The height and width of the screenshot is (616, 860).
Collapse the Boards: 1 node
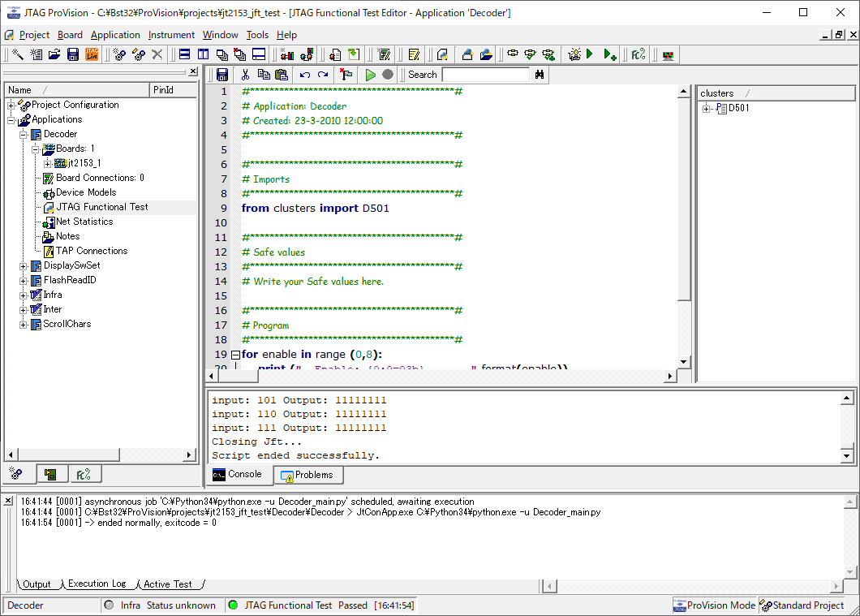(35, 149)
